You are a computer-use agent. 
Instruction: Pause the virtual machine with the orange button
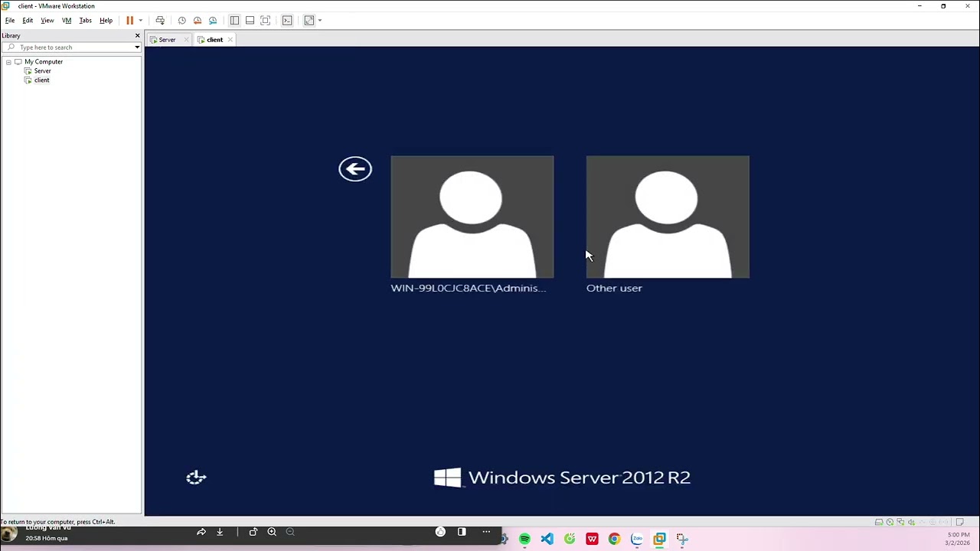(x=129, y=21)
